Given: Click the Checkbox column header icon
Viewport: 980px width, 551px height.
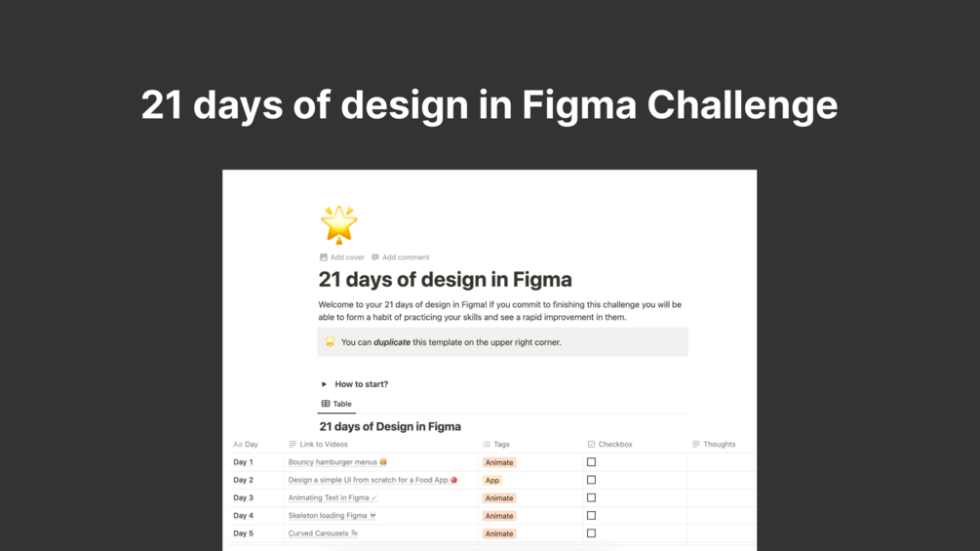Looking at the screenshot, I should pyautogui.click(x=591, y=445).
